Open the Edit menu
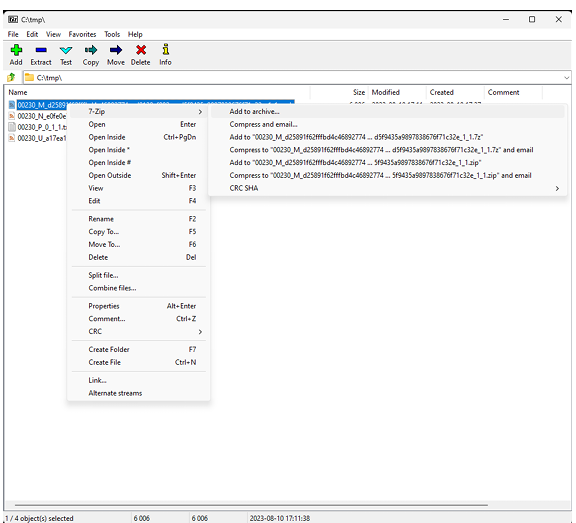Image resolution: width=576 pixels, height=523 pixels. coord(32,34)
